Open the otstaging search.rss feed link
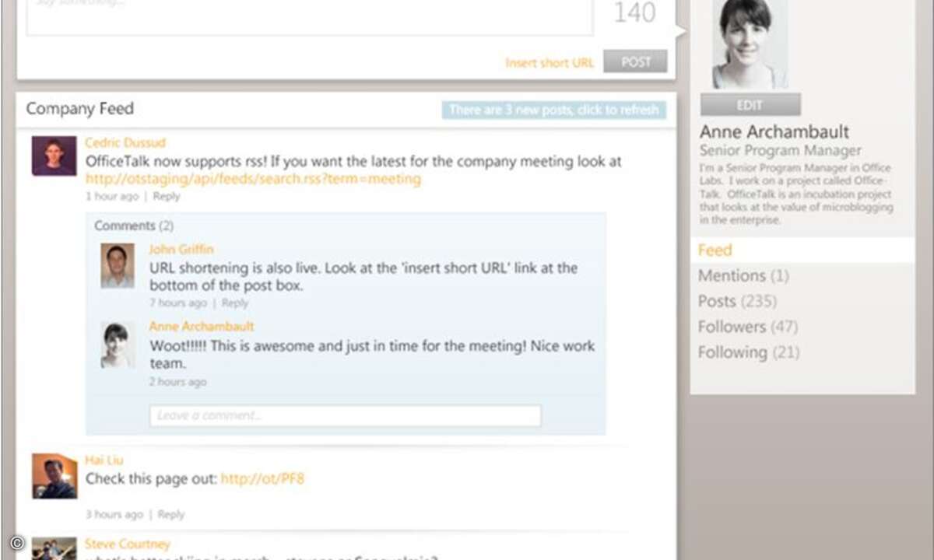934x560 pixels. (253, 179)
